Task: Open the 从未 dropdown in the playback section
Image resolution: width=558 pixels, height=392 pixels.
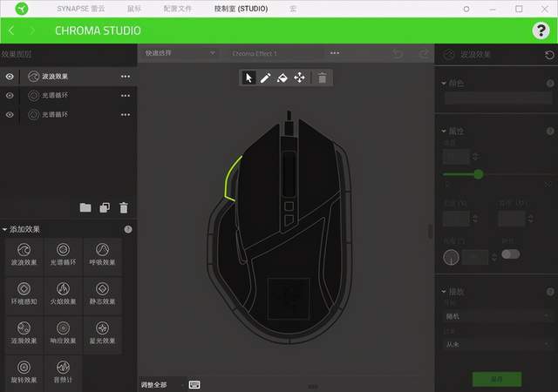Action: (x=497, y=344)
